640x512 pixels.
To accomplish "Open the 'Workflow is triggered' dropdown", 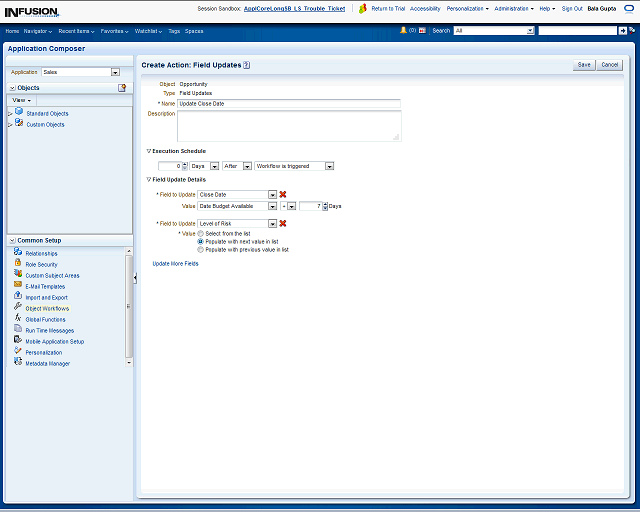I will 329,166.
